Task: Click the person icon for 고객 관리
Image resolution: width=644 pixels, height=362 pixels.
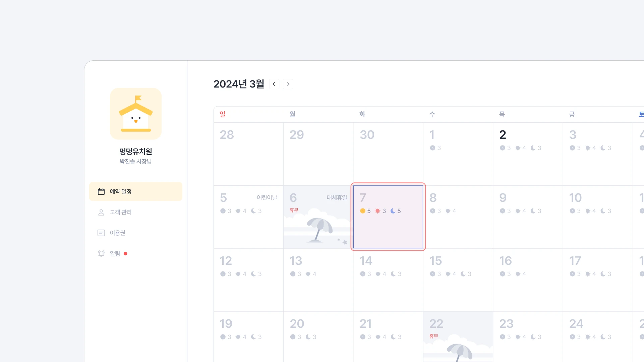Action: pyautogui.click(x=101, y=212)
